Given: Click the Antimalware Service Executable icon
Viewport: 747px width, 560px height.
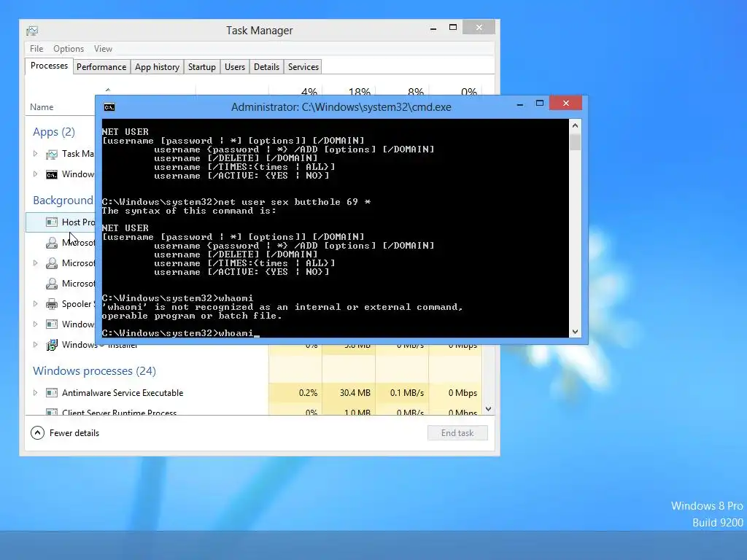Looking at the screenshot, I should pyautogui.click(x=52, y=393).
